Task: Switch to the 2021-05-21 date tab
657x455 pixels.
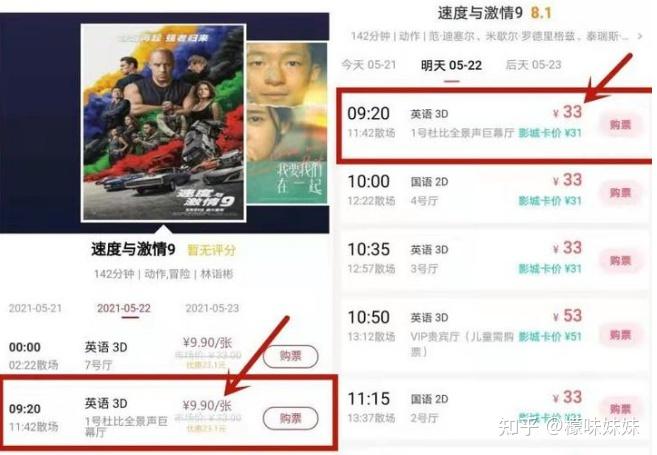Action: [x=35, y=308]
